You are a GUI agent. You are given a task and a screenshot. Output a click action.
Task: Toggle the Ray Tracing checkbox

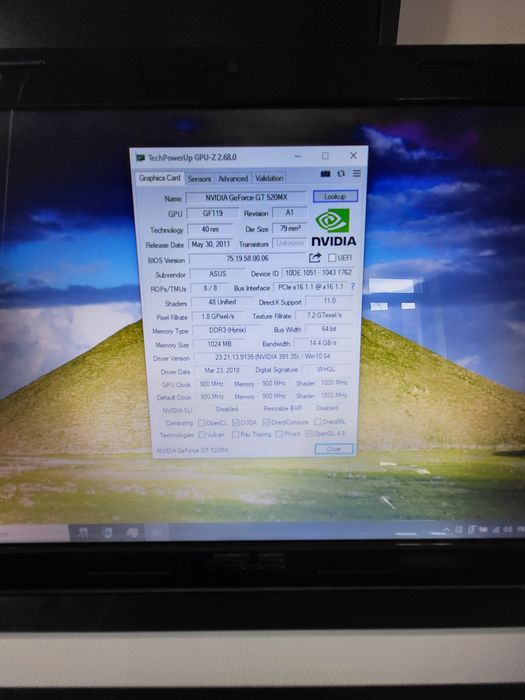coord(235,434)
